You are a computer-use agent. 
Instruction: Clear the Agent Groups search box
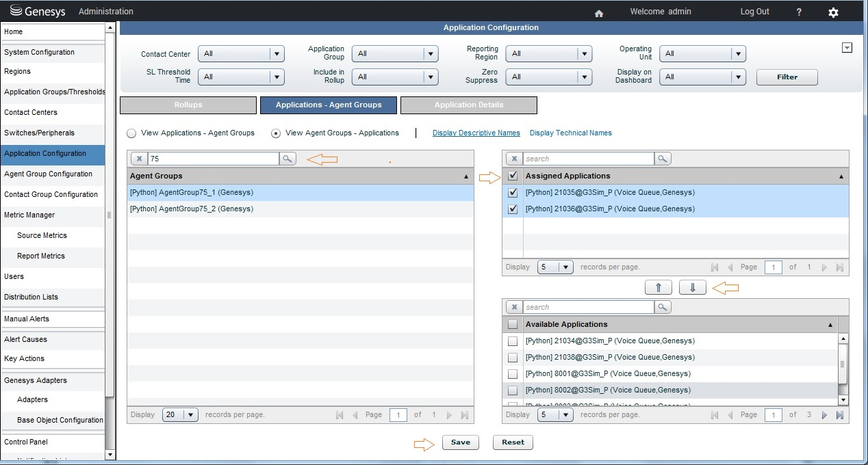point(139,159)
